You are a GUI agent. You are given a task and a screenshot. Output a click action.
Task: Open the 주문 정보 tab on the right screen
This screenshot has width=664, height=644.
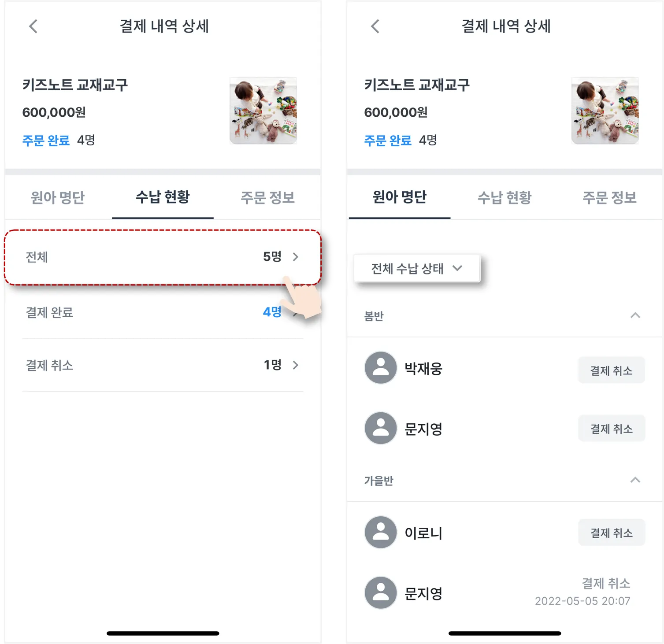pyautogui.click(x=609, y=197)
